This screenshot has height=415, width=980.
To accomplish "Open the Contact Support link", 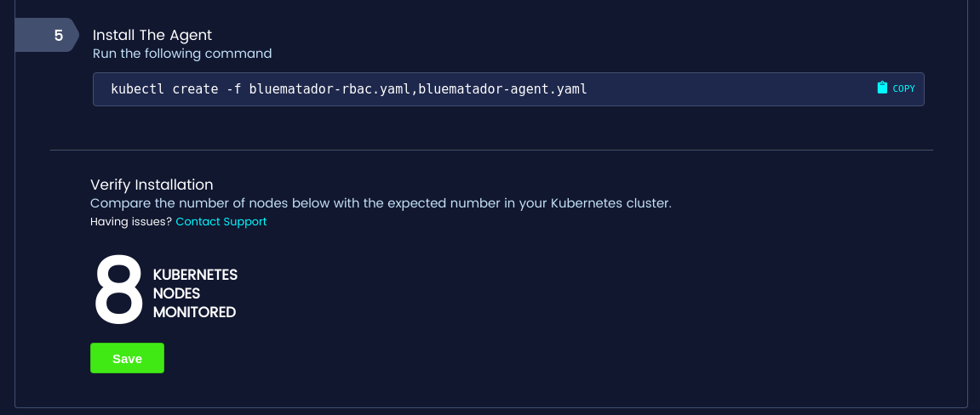I will click(221, 222).
